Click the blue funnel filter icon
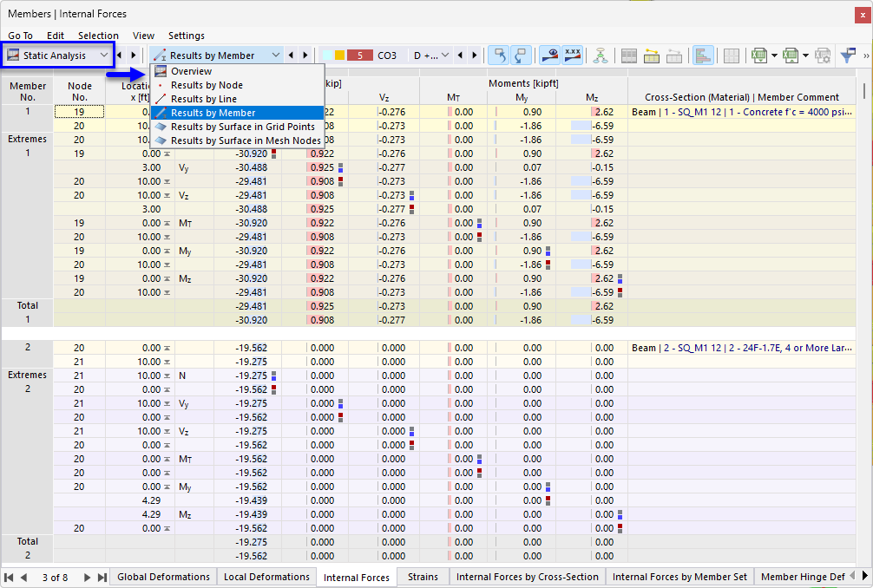 point(848,56)
